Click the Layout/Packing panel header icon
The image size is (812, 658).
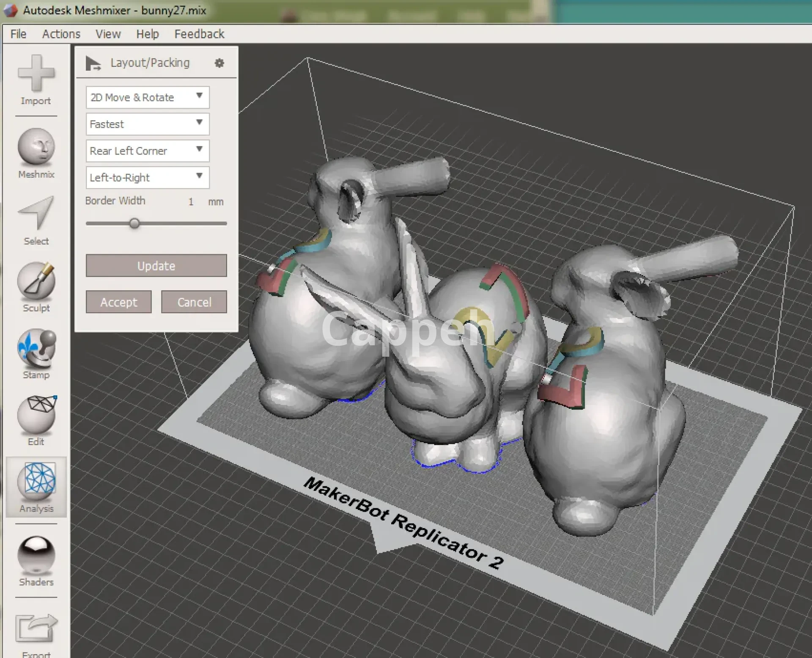point(93,63)
